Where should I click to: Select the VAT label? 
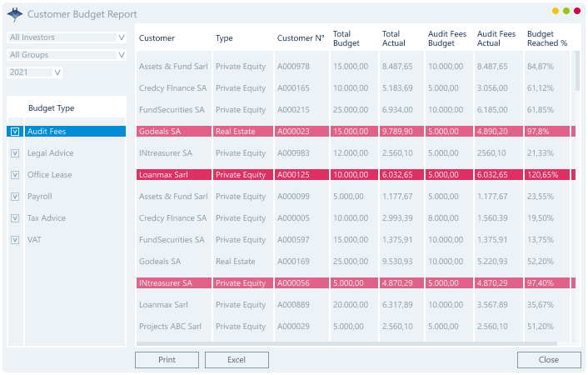point(34,240)
